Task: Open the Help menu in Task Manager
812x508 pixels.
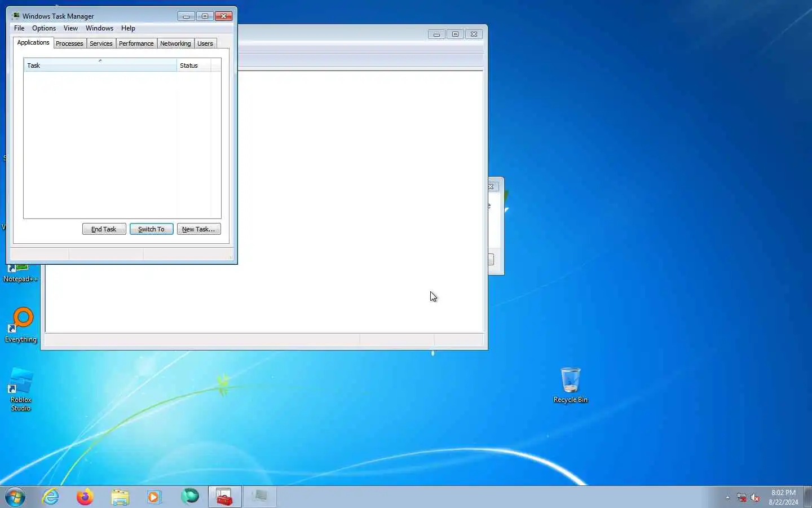Action: [128, 28]
